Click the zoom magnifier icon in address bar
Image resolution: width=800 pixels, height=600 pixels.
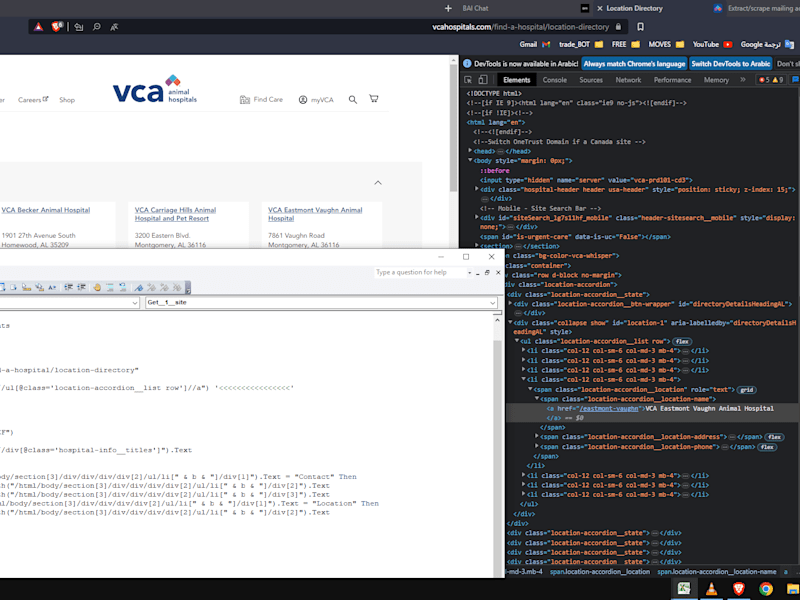(x=96, y=27)
